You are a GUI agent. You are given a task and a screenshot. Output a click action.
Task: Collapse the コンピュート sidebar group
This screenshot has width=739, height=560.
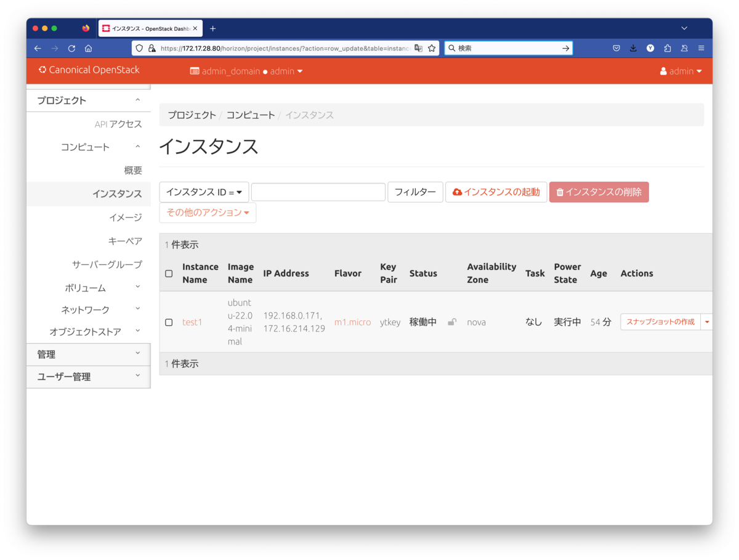[x=89, y=147]
